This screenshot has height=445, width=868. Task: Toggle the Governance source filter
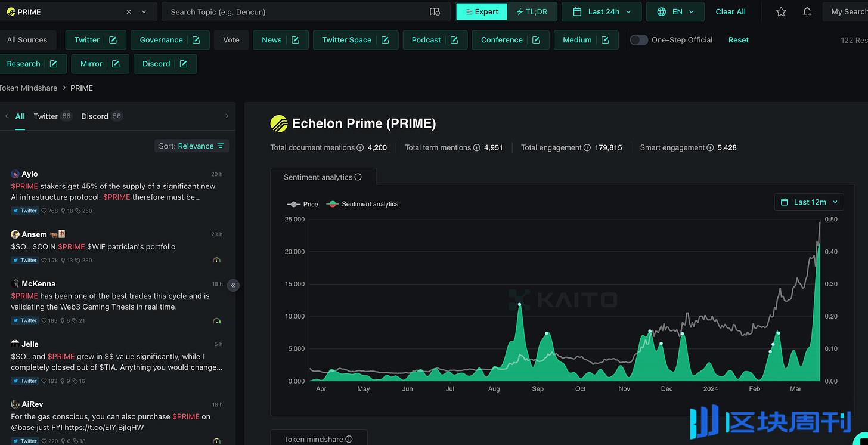point(161,40)
